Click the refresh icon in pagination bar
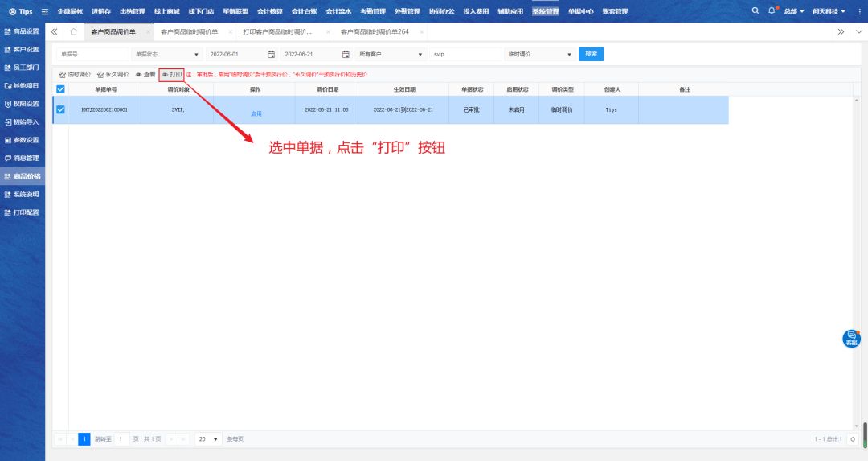868x461 pixels. (x=852, y=439)
